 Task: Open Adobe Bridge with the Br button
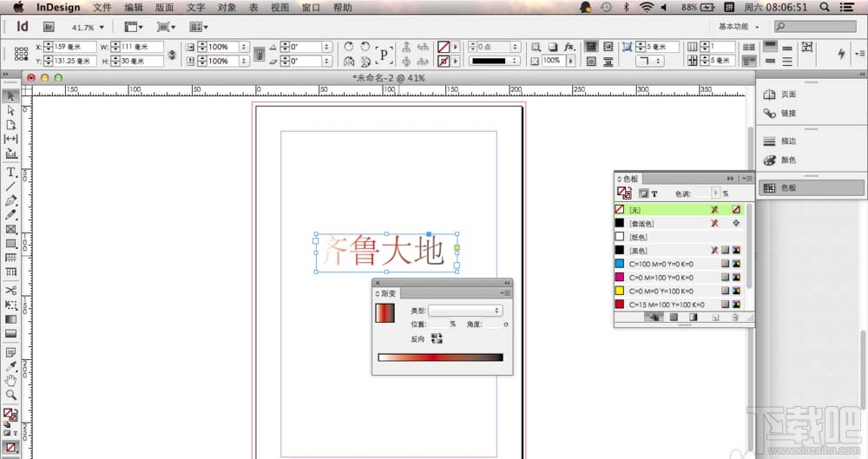pos(49,27)
